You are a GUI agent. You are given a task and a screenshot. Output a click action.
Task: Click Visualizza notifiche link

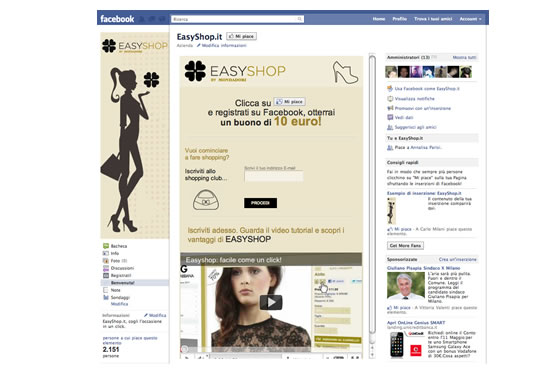pos(415,99)
